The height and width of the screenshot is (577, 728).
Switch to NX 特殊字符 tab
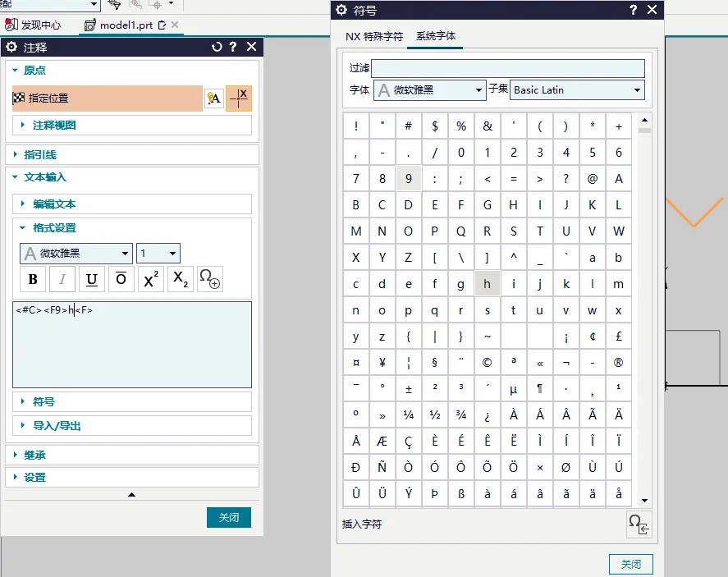tap(374, 36)
